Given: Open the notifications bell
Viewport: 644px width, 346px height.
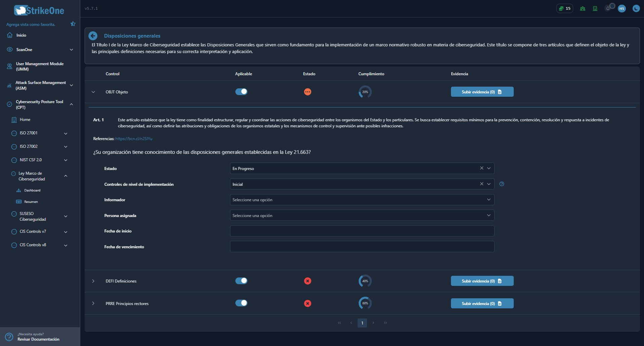Looking at the screenshot, I should coord(608,8).
